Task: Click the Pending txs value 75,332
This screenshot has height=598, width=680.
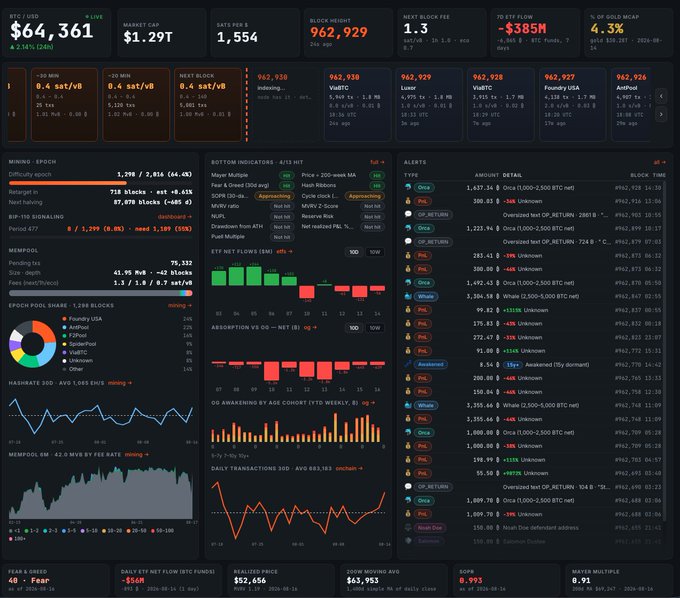Action: 181,263
